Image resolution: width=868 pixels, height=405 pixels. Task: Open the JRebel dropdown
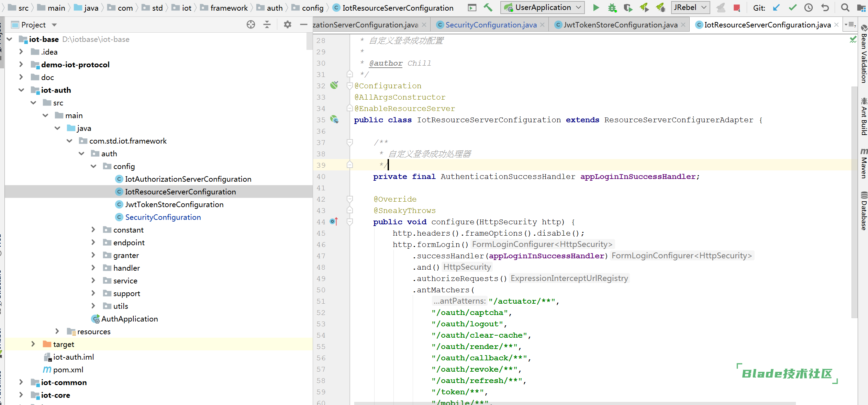tap(690, 8)
